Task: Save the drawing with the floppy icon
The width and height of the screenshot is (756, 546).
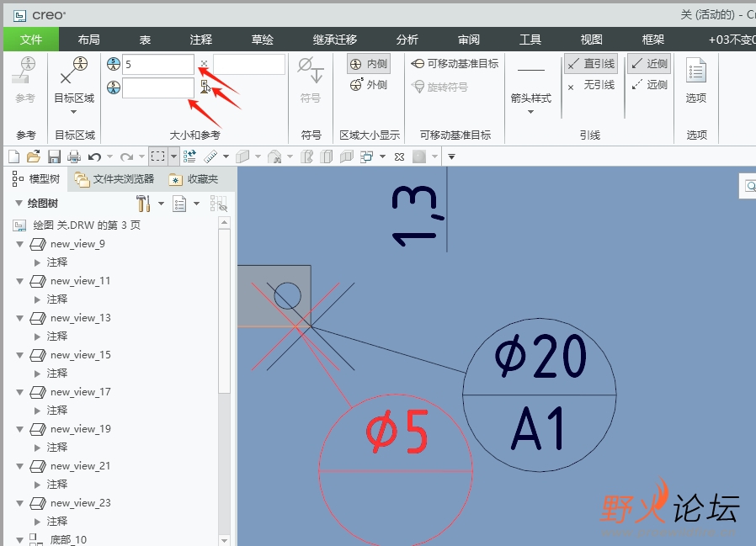Action: click(54, 156)
